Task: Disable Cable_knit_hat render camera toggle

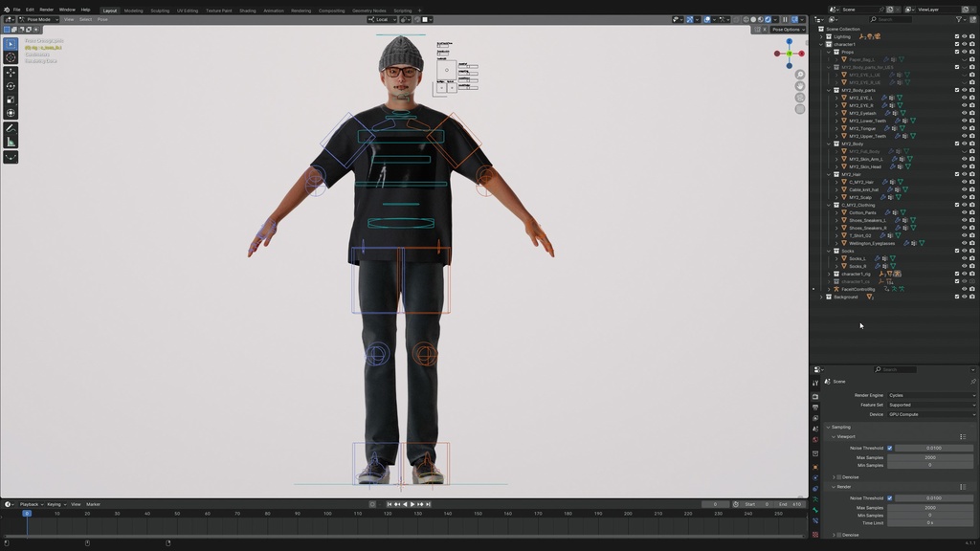Action: click(x=972, y=189)
